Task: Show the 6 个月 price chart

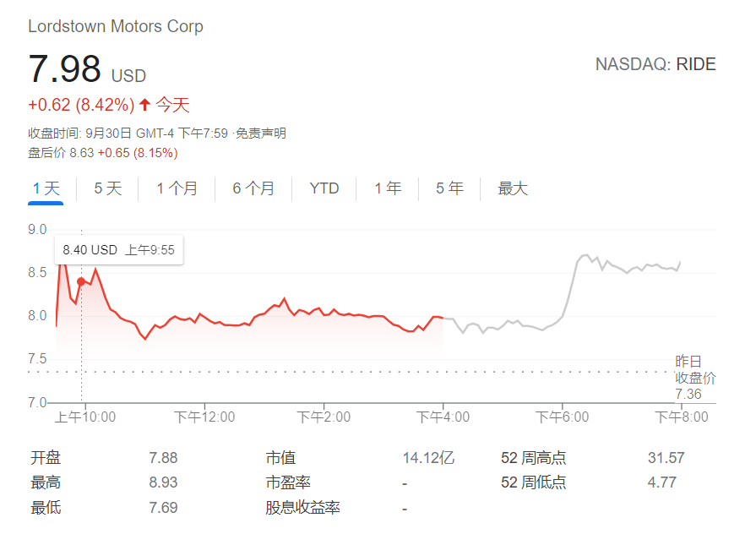Action: point(253,188)
